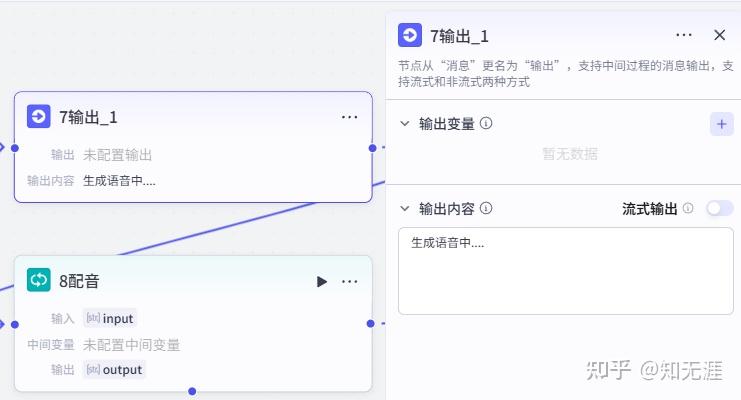Click the 未配置中间变量 text in 8配音
Viewport: 741px width, 400px height.
point(131,345)
